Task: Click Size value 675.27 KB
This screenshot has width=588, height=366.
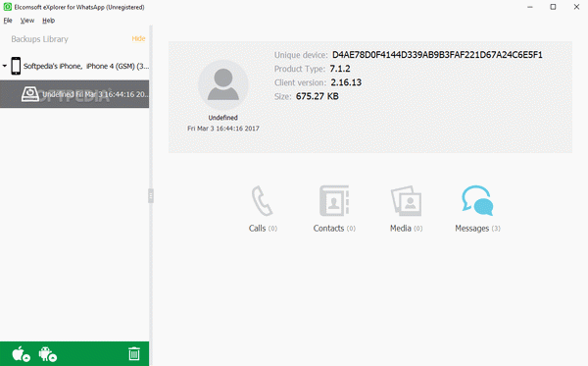Action: click(318, 96)
